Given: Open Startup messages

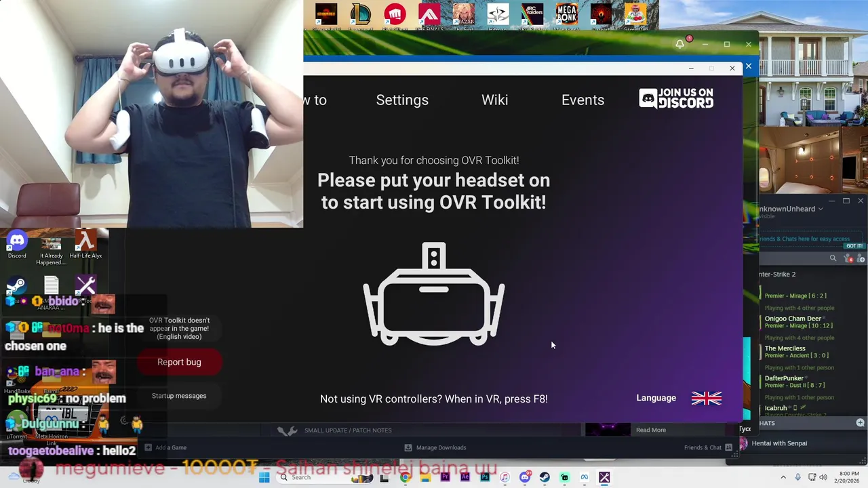Looking at the screenshot, I should pyautogui.click(x=179, y=396).
